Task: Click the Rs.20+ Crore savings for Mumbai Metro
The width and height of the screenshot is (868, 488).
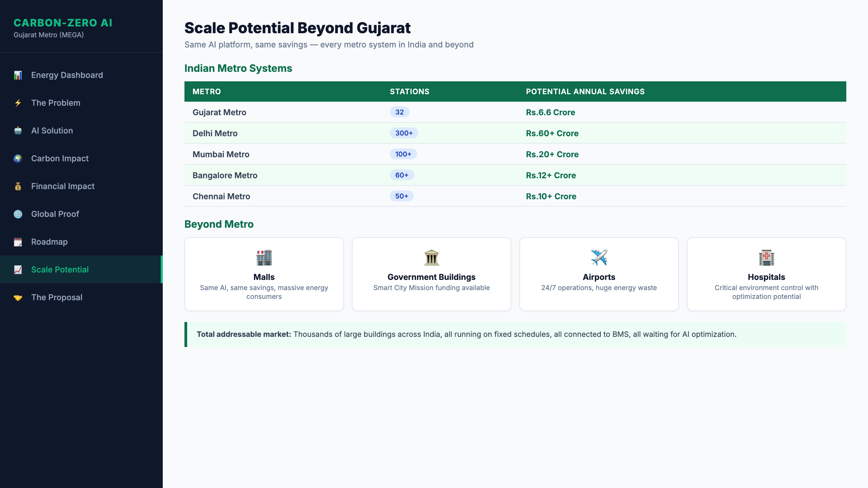Action: [552, 154]
